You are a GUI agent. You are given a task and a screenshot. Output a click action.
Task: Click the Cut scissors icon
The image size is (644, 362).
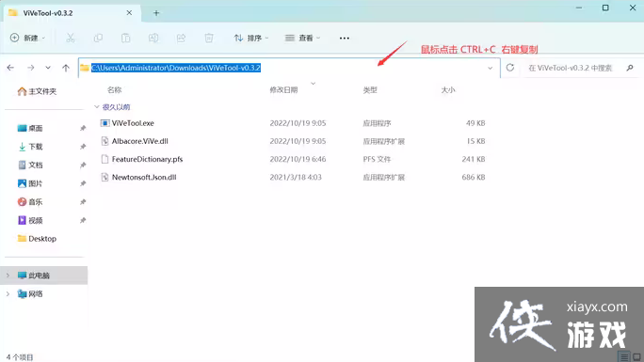point(71,38)
